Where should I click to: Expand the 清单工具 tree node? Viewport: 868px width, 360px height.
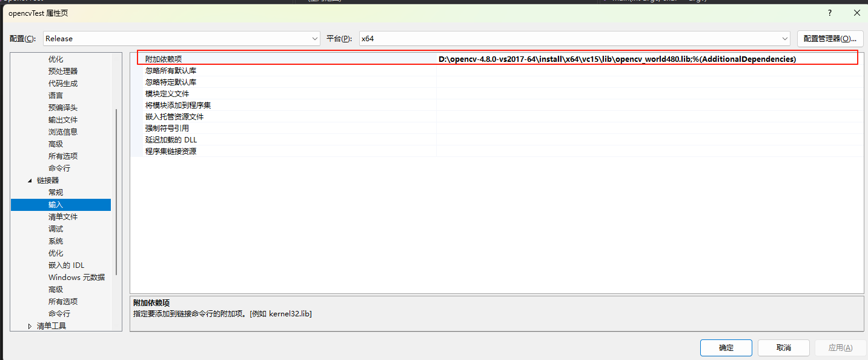click(29, 325)
